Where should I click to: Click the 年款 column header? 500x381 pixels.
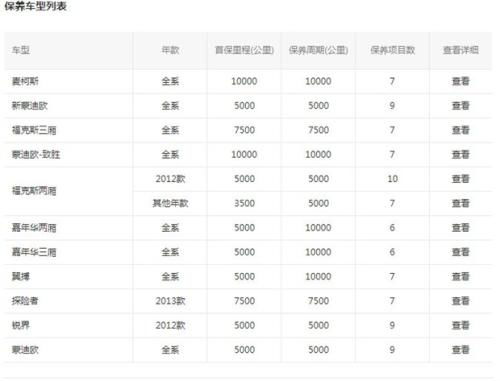tap(170, 50)
